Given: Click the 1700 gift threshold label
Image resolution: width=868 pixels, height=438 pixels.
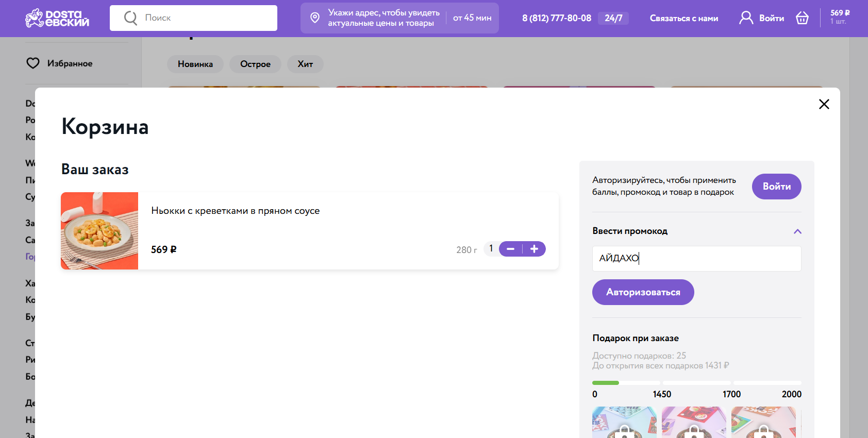Looking at the screenshot, I should 731,394.
